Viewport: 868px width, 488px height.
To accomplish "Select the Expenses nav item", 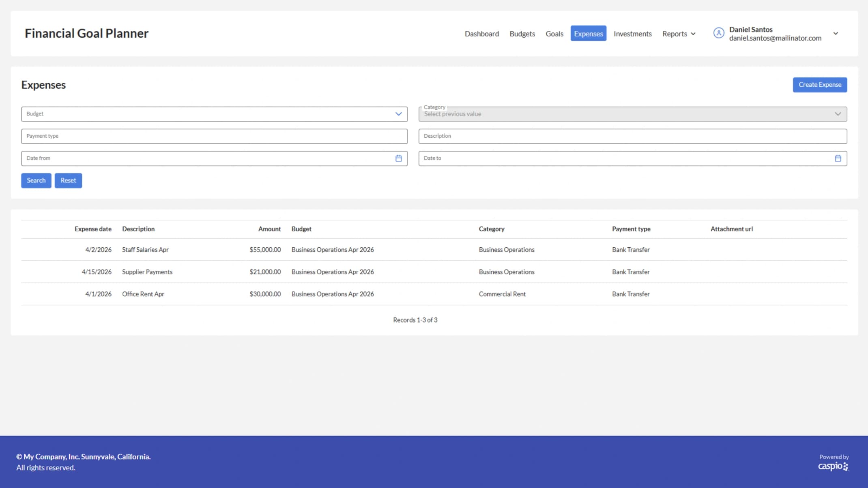I will [x=588, y=34].
